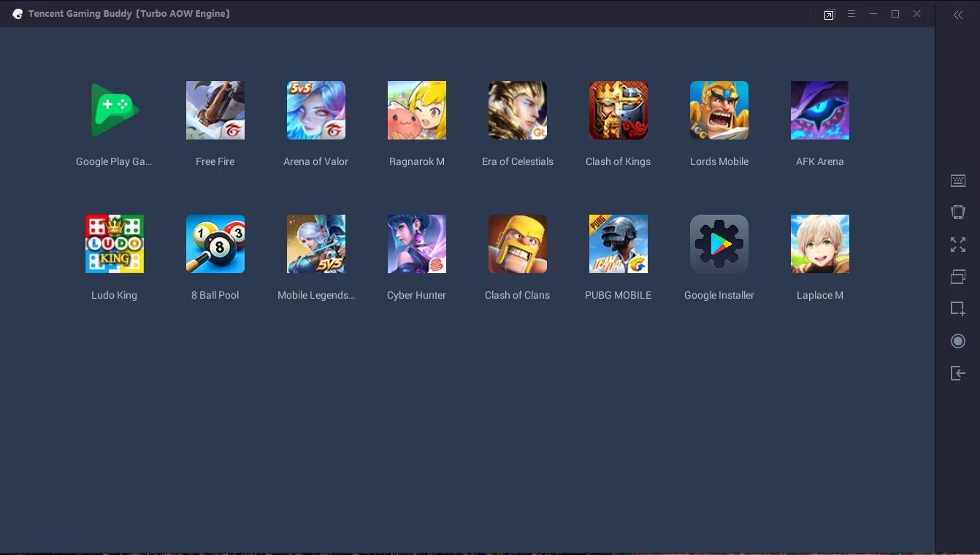Click the 'Laplace M' label text
Viewport: 980px width, 555px height.
(820, 295)
